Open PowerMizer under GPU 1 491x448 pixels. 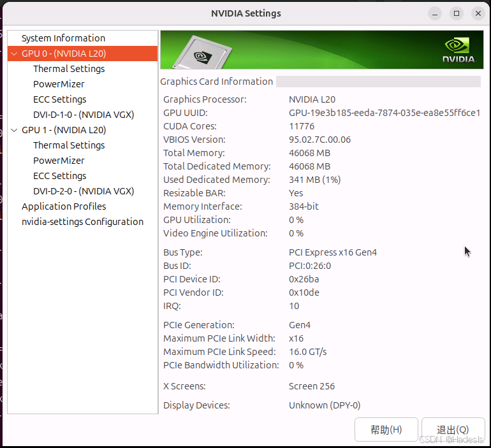(59, 161)
